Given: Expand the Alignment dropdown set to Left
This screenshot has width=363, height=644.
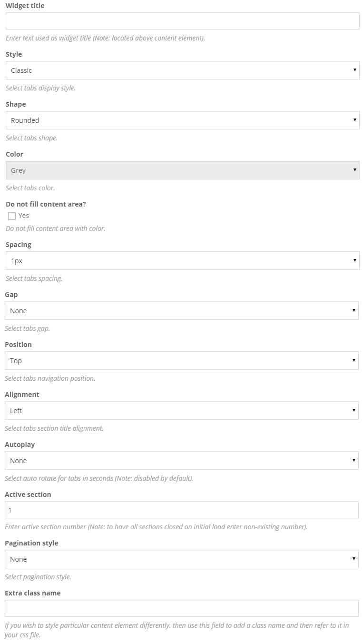Looking at the screenshot, I should (x=181, y=411).
